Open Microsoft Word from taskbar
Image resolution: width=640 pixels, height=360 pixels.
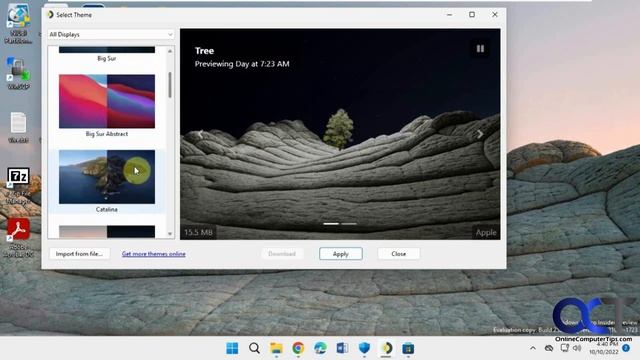(x=342, y=348)
